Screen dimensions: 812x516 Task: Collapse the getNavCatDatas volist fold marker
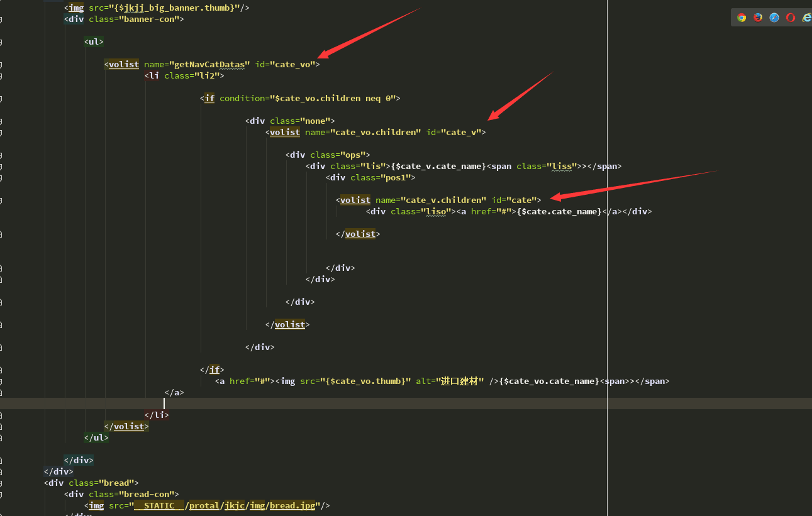pos(1,65)
